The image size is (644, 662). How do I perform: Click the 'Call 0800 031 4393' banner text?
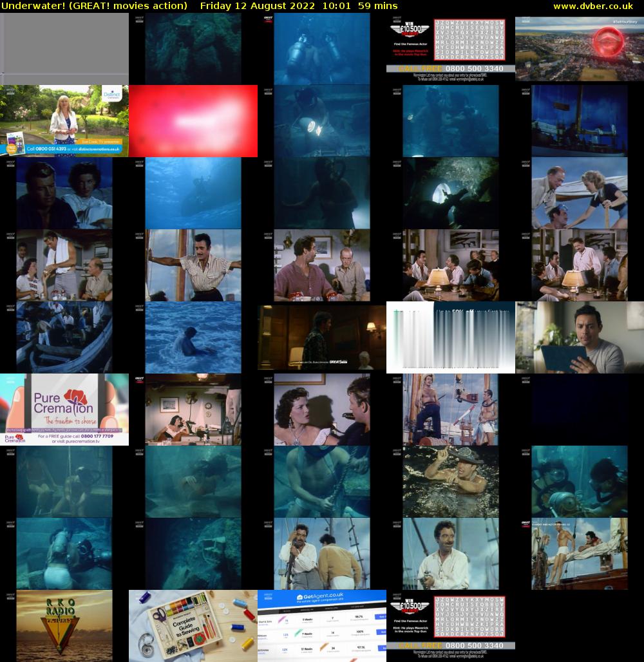point(46,149)
